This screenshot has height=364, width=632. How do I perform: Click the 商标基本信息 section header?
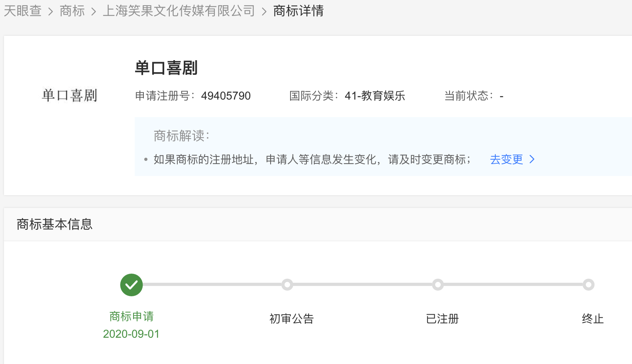click(x=55, y=224)
